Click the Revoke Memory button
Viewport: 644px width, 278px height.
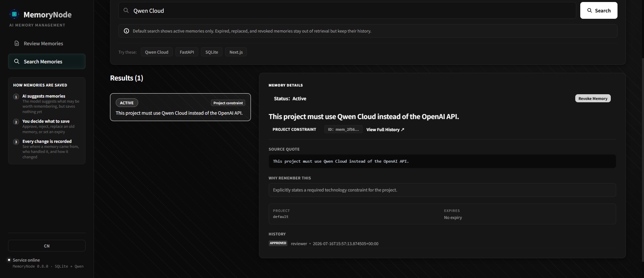pos(593,98)
